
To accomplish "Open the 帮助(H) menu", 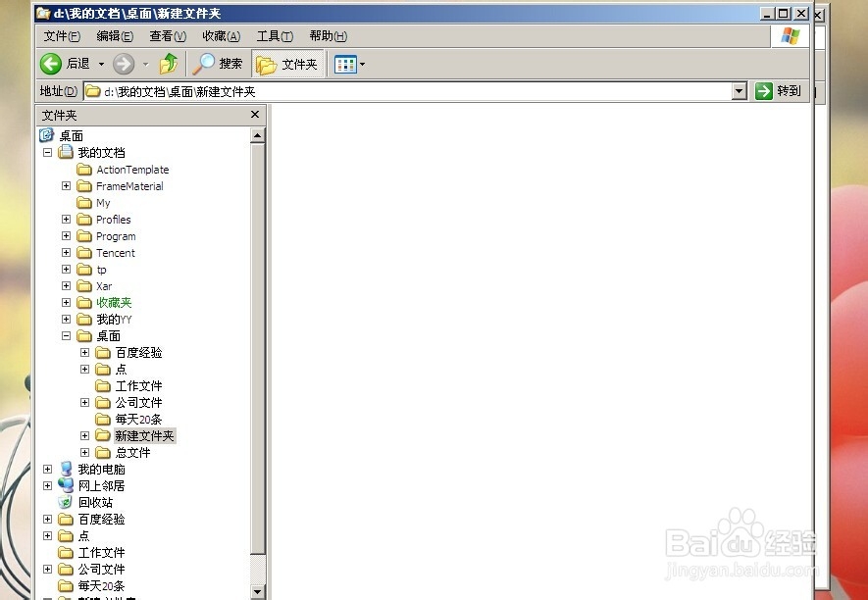I will click(329, 36).
